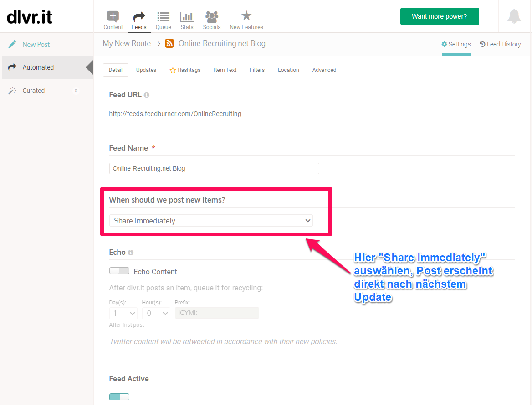Click the notification bell icon
The width and height of the screenshot is (532, 405).
514,16
